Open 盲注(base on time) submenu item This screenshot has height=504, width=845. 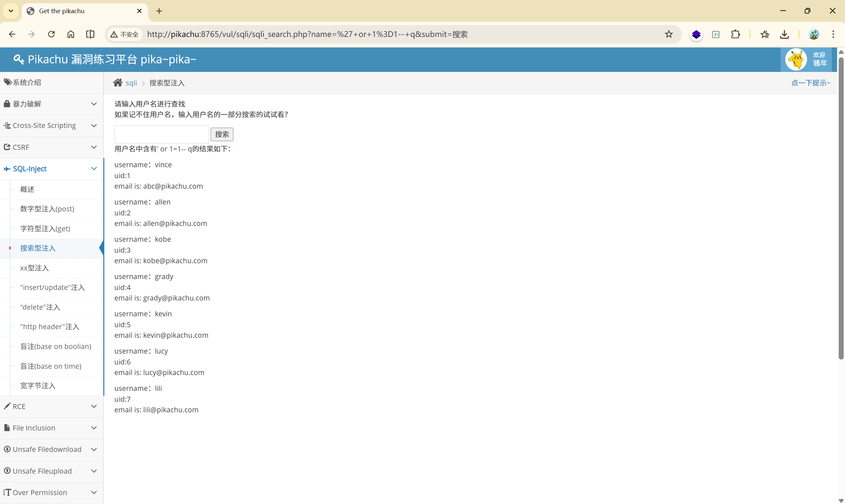tap(51, 366)
